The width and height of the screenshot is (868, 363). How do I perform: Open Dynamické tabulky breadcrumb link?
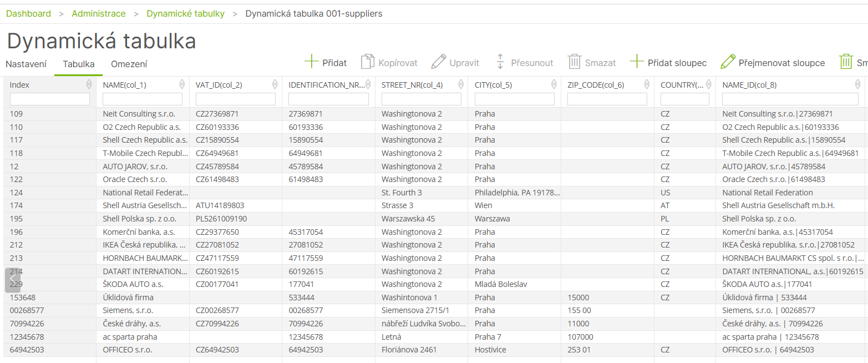click(x=186, y=13)
